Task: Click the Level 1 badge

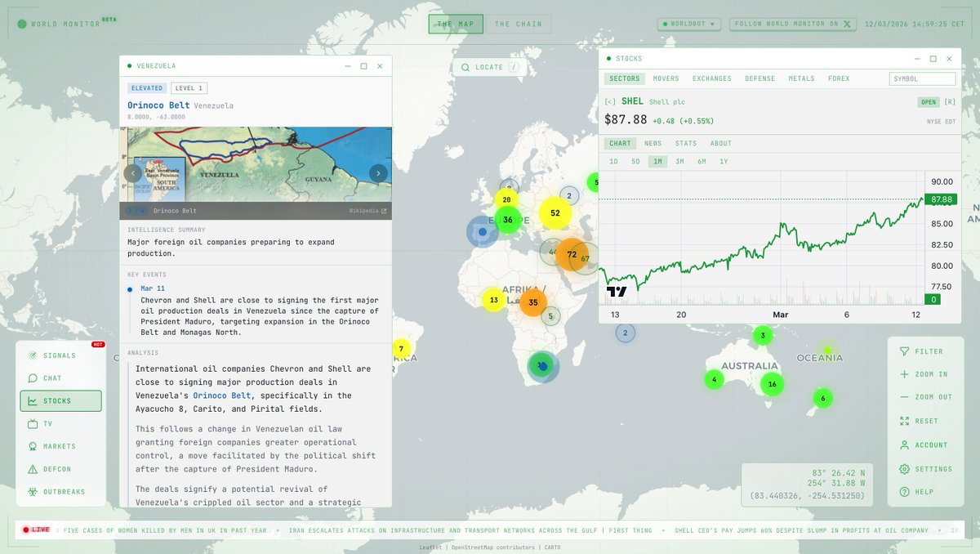Action: pyautogui.click(x=189, y=88)
